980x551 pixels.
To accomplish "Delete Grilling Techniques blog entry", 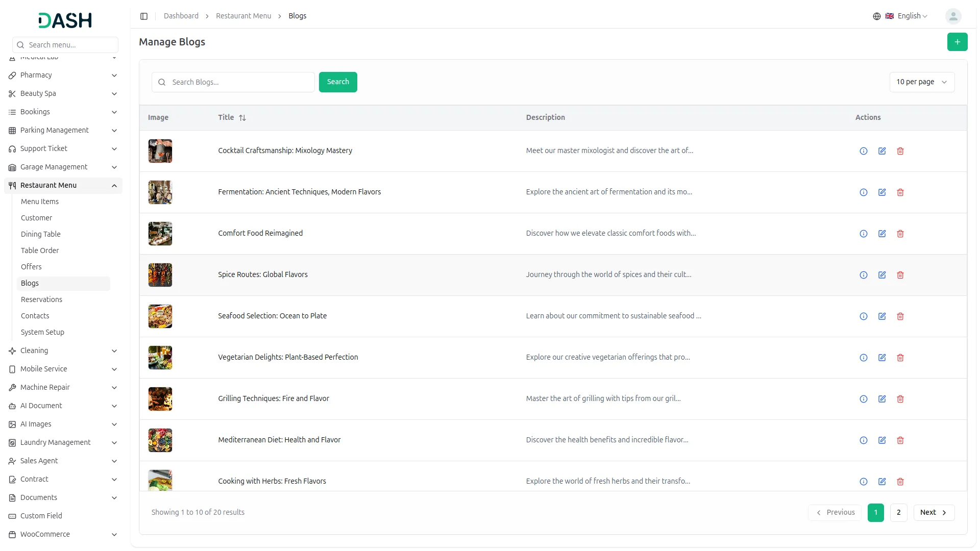I will (900, 399).
